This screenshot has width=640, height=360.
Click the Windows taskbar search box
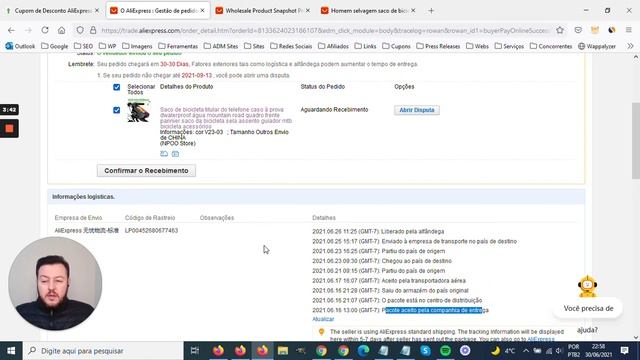pos(103,351)
